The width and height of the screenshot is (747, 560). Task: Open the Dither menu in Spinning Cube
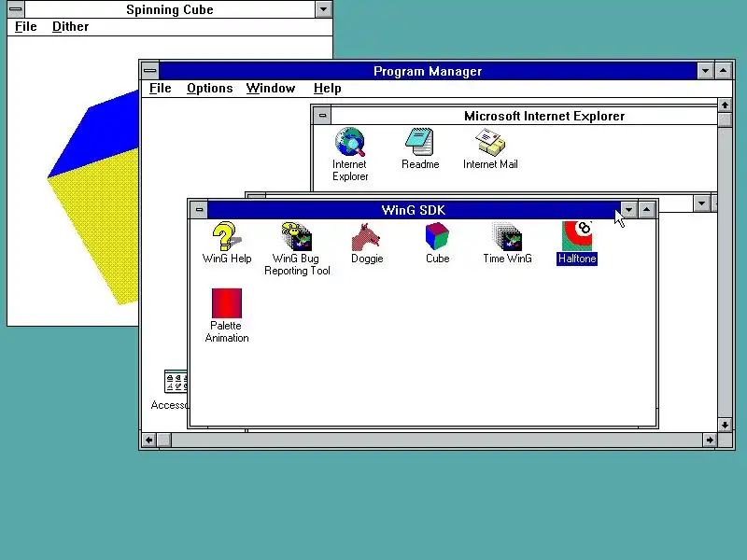[71, 27]
